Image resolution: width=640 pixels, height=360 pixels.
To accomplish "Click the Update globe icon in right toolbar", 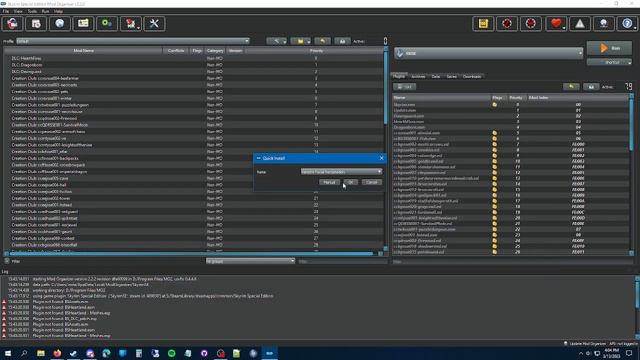I will pos(604,24).
